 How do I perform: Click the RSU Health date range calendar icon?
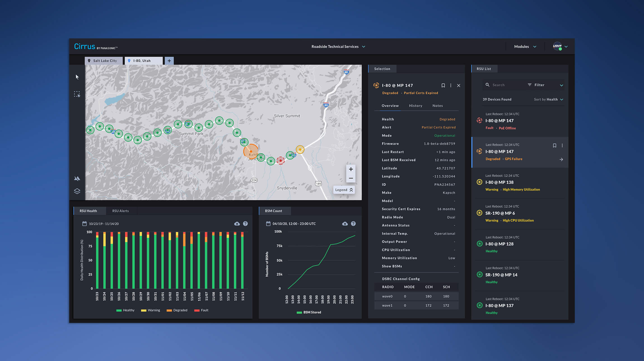[x=84, y=223]
